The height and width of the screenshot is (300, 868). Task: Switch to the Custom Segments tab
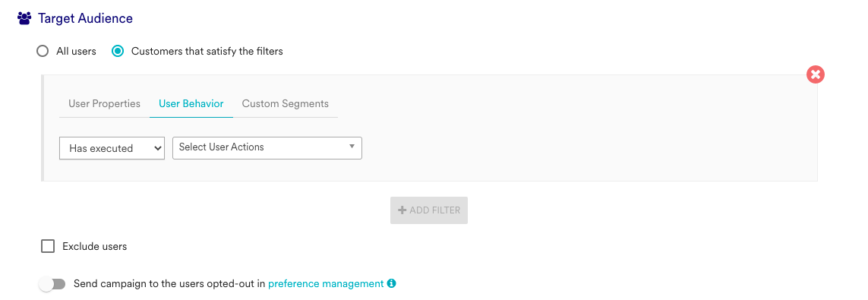[285, 103]
